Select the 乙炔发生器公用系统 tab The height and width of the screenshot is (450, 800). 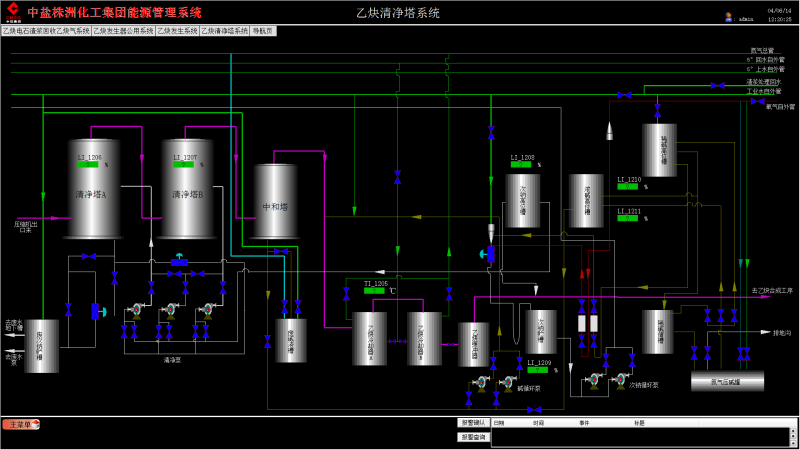tap(123, 31)
